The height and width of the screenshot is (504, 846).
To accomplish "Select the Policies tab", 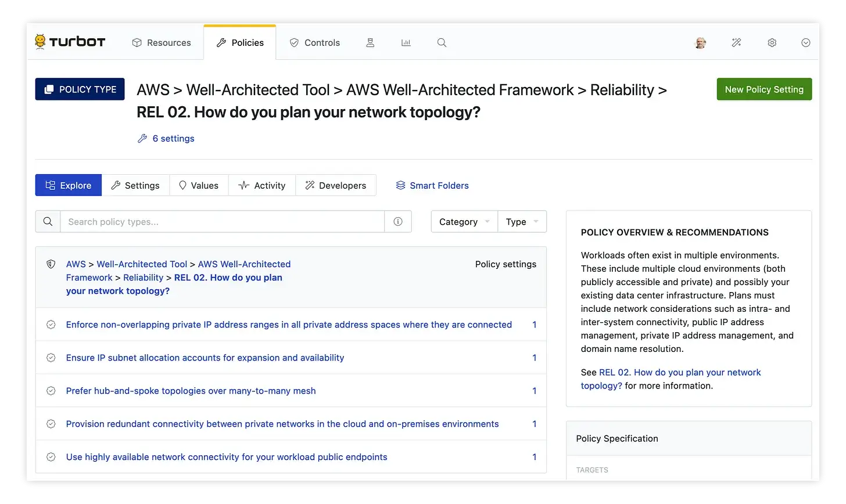I will point(240,42).
